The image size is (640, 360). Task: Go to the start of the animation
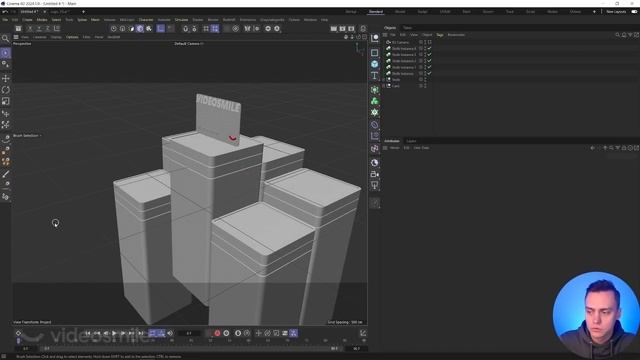pos(87,333)
